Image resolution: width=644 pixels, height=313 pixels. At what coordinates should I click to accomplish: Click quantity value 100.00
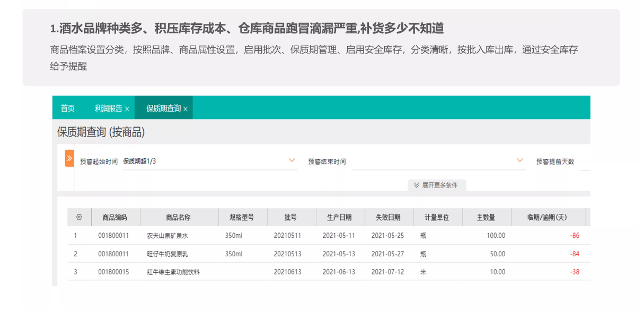tap(496, 236)
